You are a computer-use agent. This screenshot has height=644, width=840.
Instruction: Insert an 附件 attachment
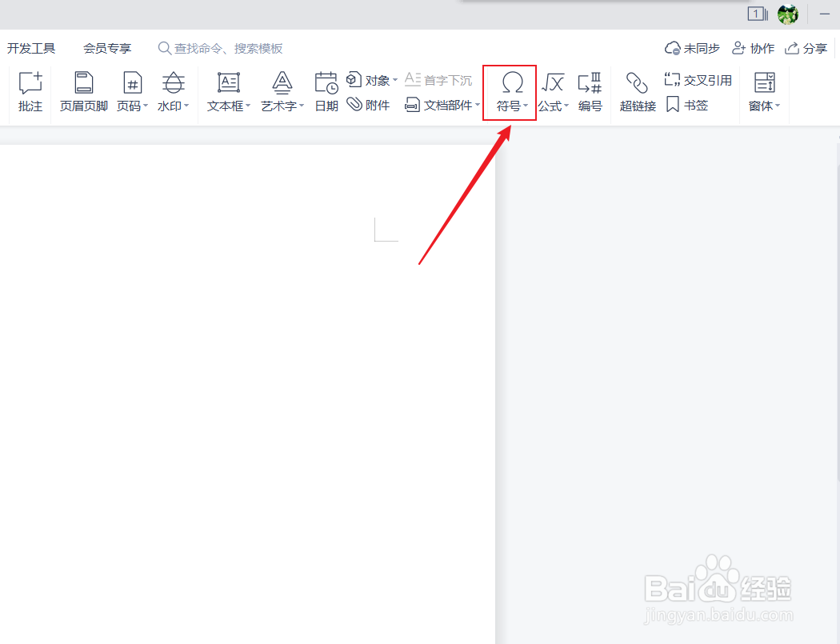tap(368, 105)
